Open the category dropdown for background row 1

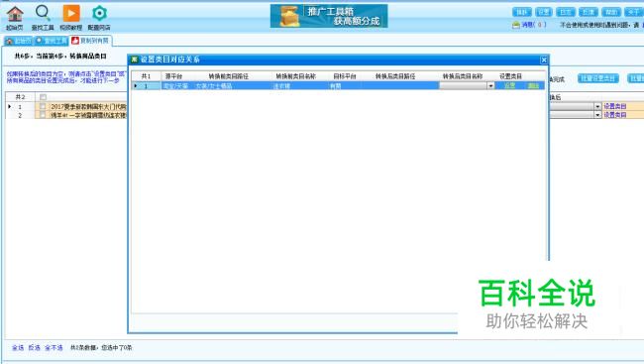point(597,106)
